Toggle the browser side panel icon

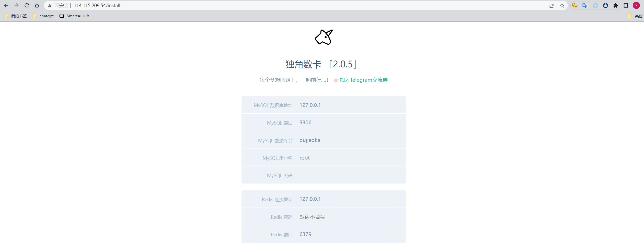(626, 5)
